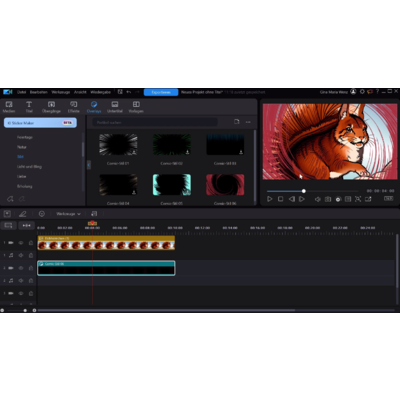Select the Comic-Stil 06 thumbnail
Image resolution: width=400 pixels, height=400 pixels.
tap(225, 185)
